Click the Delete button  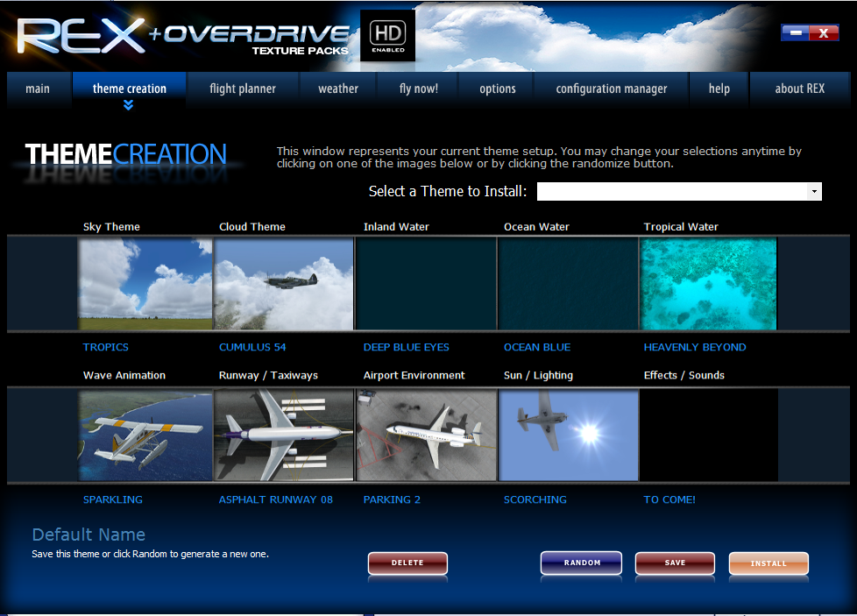coord(407,563)
